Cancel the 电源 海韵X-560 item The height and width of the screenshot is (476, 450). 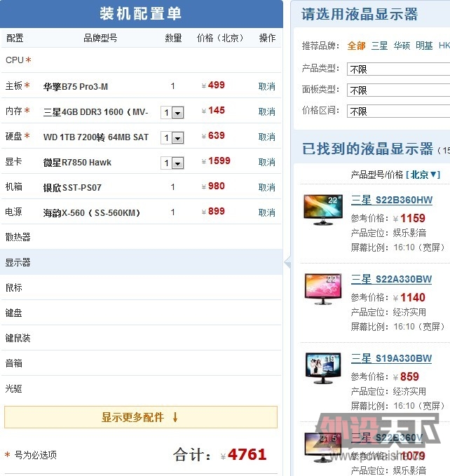click(267, 212)
